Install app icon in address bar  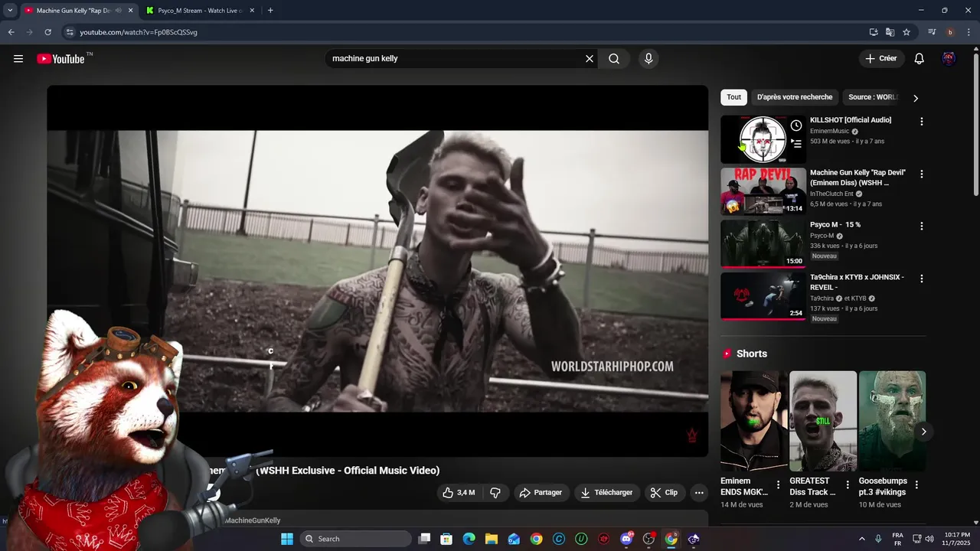coord(874,32)
